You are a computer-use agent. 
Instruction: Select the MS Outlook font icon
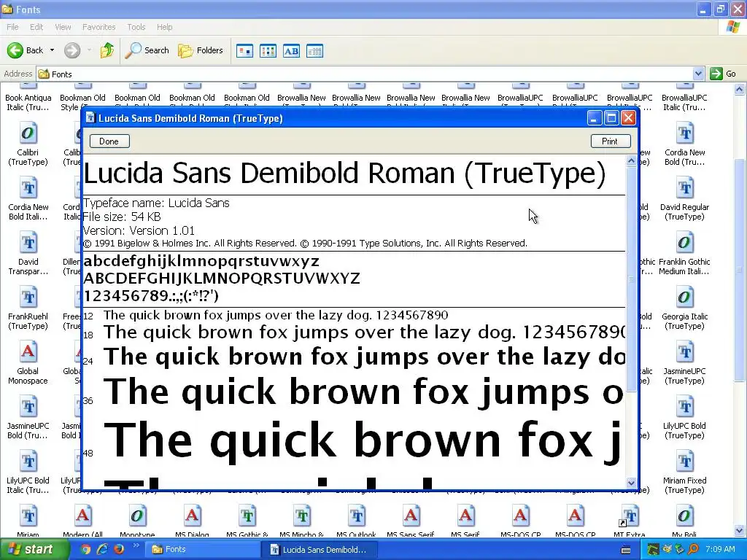356,516
